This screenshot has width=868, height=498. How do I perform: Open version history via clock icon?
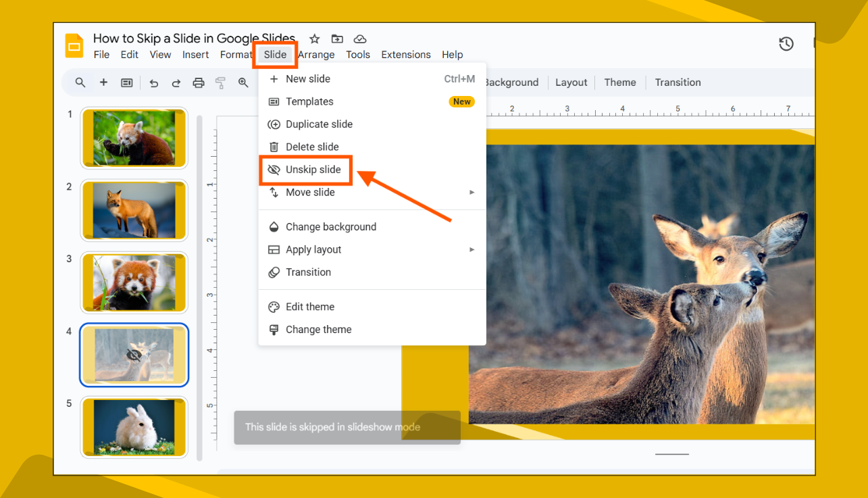[786, 43]
